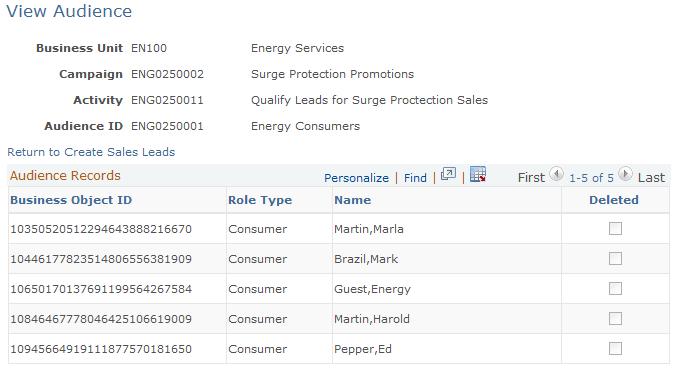Click Audience ID value ENG0250001
Image resolution: width=677 pixels, height=370 pixels.
click(167, 126)
